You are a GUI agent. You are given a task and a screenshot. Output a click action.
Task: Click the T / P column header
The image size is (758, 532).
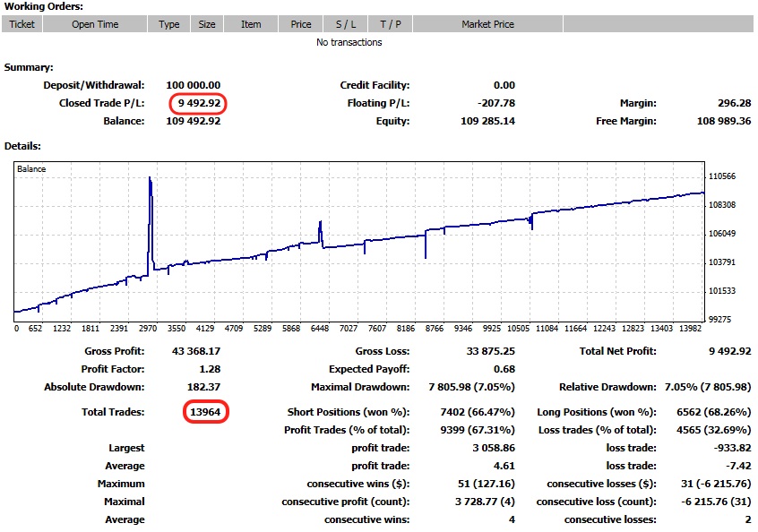(390, 24)
